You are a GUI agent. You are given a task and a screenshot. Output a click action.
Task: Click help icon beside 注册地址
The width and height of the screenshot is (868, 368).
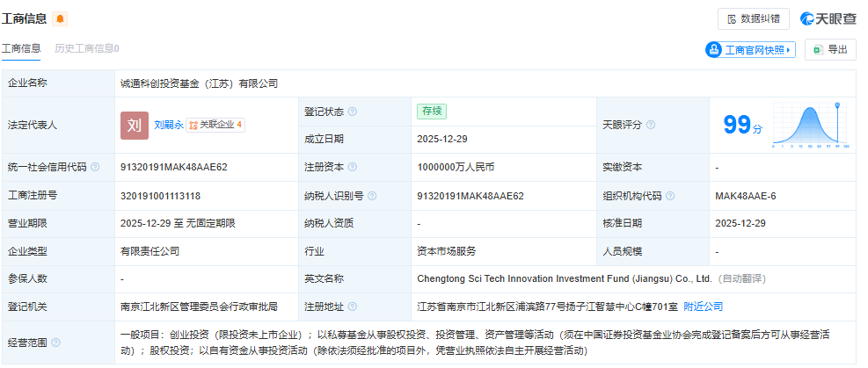[x=353, y=307]
